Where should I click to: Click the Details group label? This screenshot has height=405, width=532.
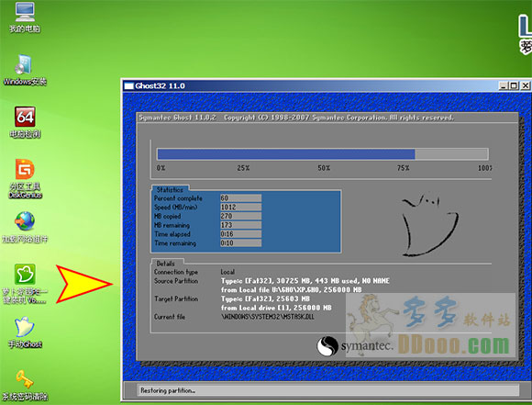pos(166,264)
